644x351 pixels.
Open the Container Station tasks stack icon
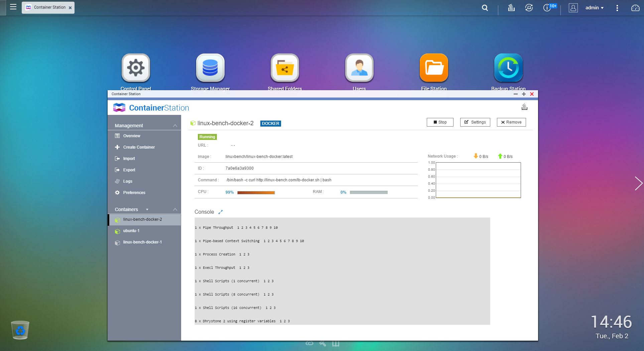pyautogui.click(x=524, y=107)
